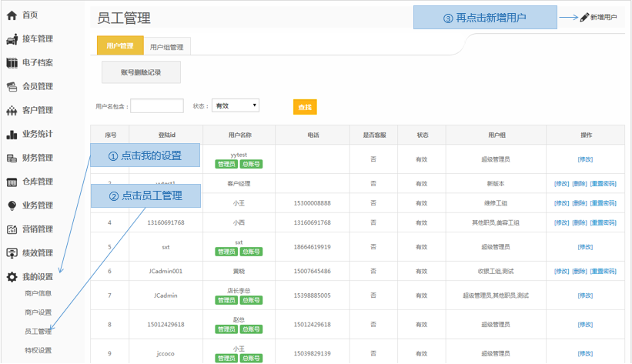Click the 首页 home icon in sidebar
Image resolution: width=632 pixels, height=364 pixels.
(x=12, y=15)
